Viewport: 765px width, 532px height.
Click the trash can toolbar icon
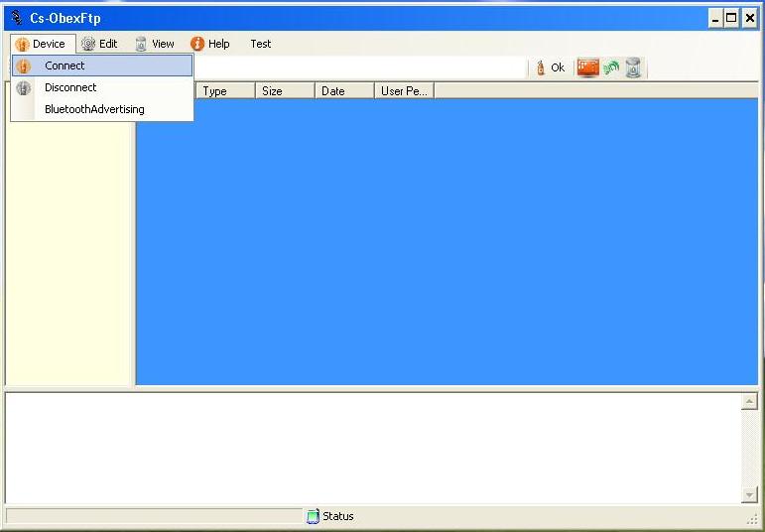633,67
